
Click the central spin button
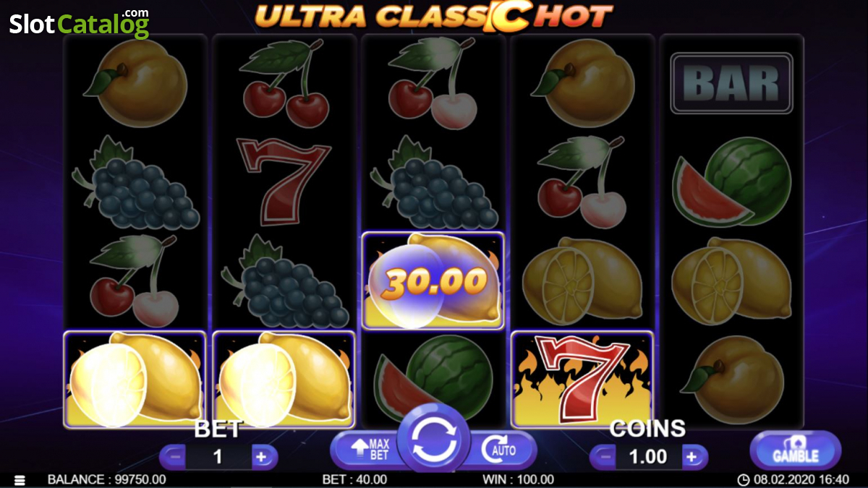click(434, 439)
